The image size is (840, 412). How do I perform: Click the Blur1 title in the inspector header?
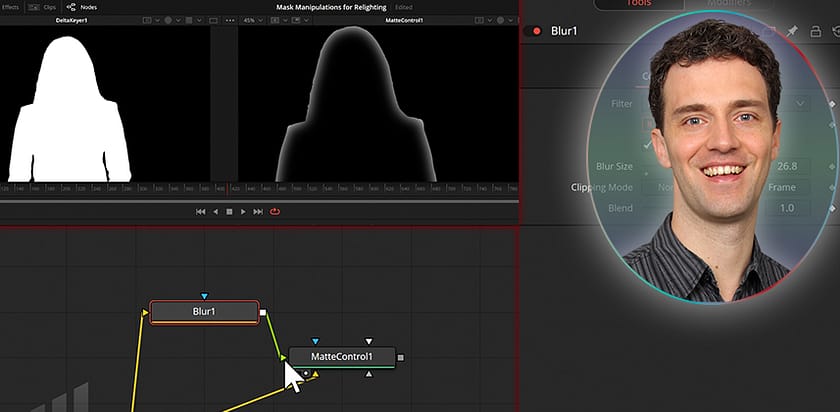(x=564, y=31)
